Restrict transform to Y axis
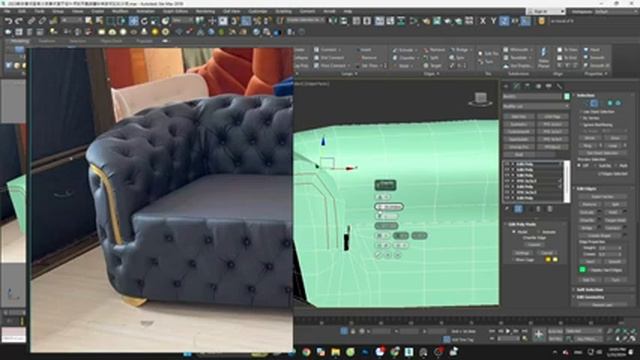The image size is (640, 360). (493, 21)
